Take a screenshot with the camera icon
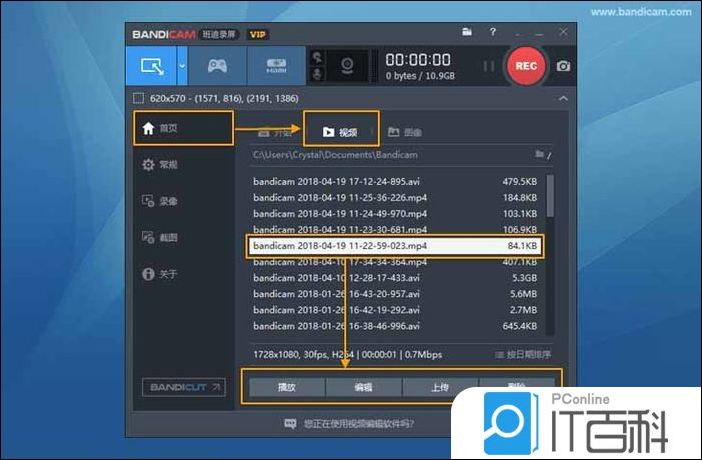The width and height of the screenshot is (702, 460). pos(563,66)
